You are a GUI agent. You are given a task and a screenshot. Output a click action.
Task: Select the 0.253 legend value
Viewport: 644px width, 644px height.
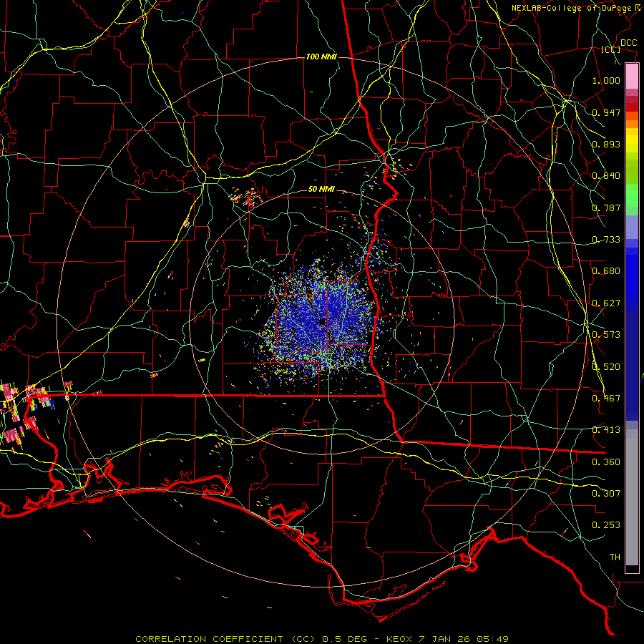click(x=606, y=525)
